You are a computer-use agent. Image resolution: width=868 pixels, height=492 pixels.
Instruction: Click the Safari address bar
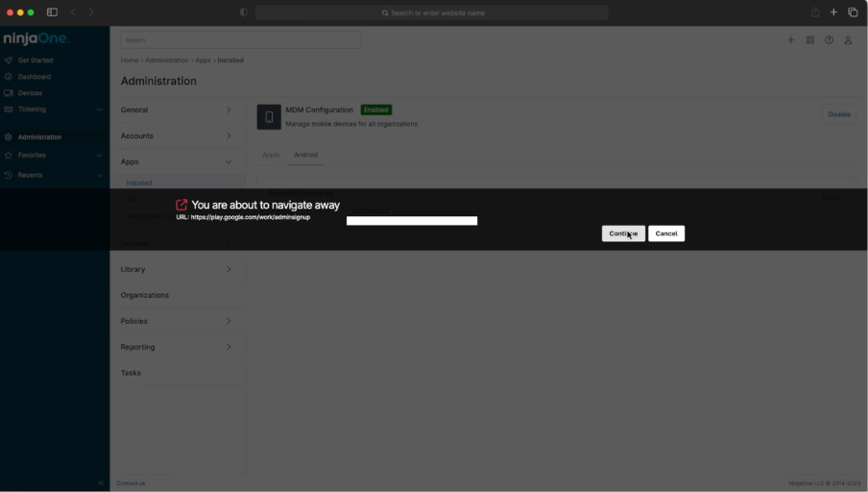pos(432,12)
